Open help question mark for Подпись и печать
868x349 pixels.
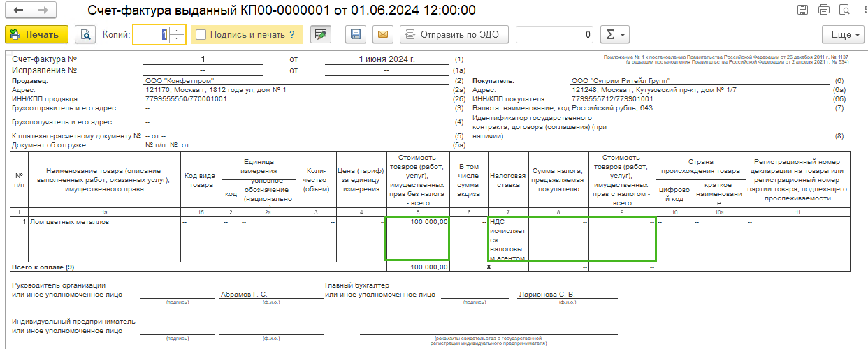tap(292, 34)
